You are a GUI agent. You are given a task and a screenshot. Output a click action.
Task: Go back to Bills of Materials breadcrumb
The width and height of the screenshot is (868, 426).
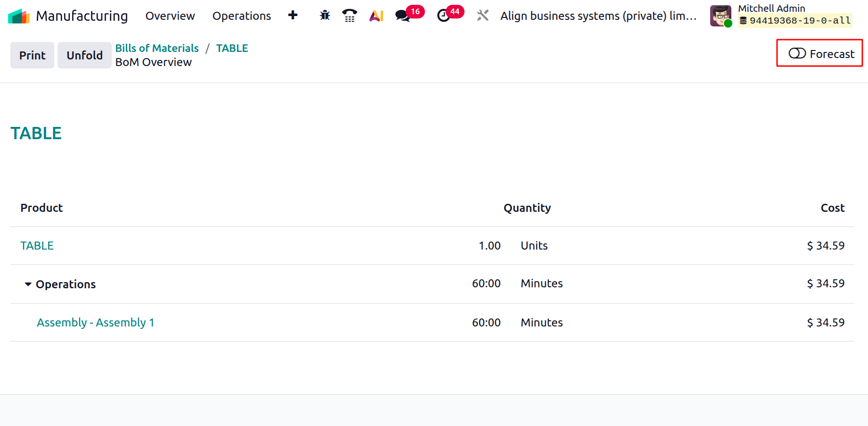[x=157, y=48]
